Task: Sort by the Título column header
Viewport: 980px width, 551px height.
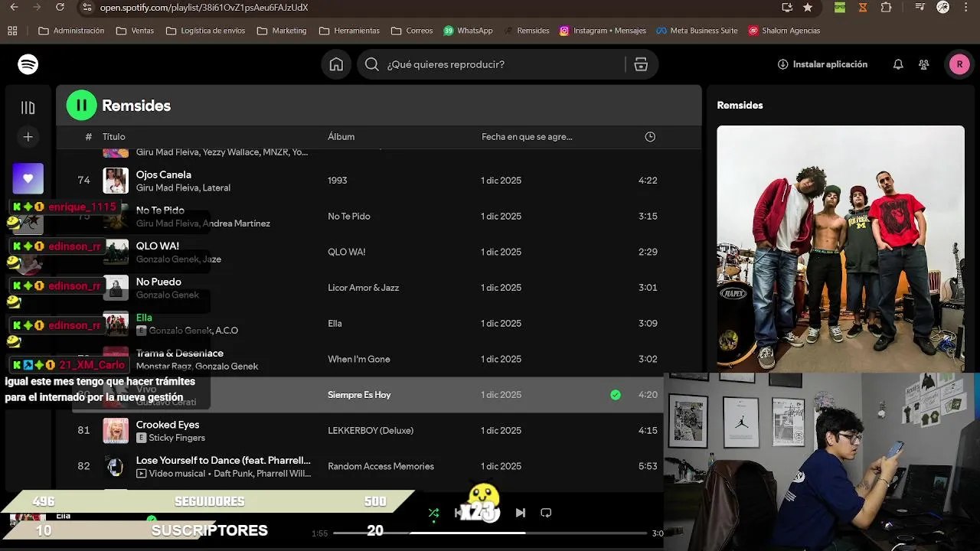Action: [x=114, y=137]
